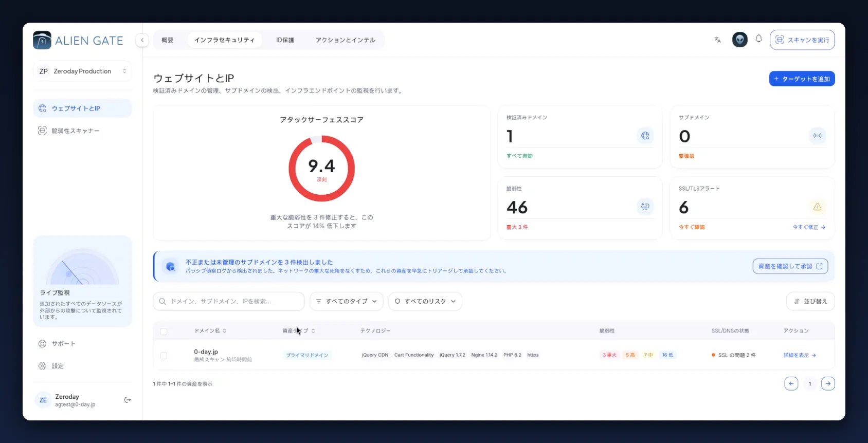This screenshot has height=443, width=868.
Task: Click the 設定 gear icon
Action: (42, 366)
